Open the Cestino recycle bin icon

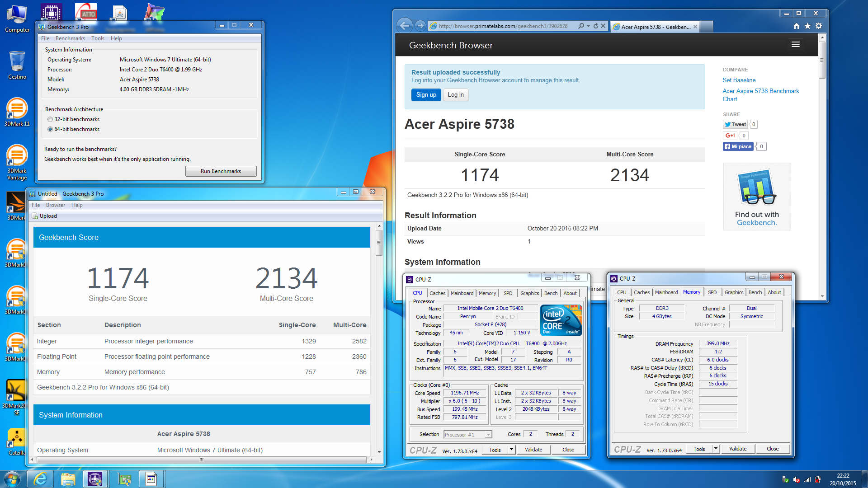[x=17, y=65]
